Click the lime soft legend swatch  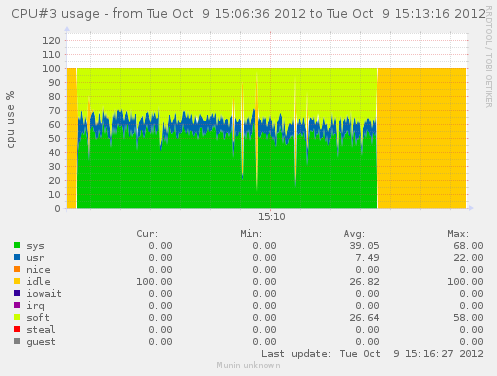[x=17, y=317]
